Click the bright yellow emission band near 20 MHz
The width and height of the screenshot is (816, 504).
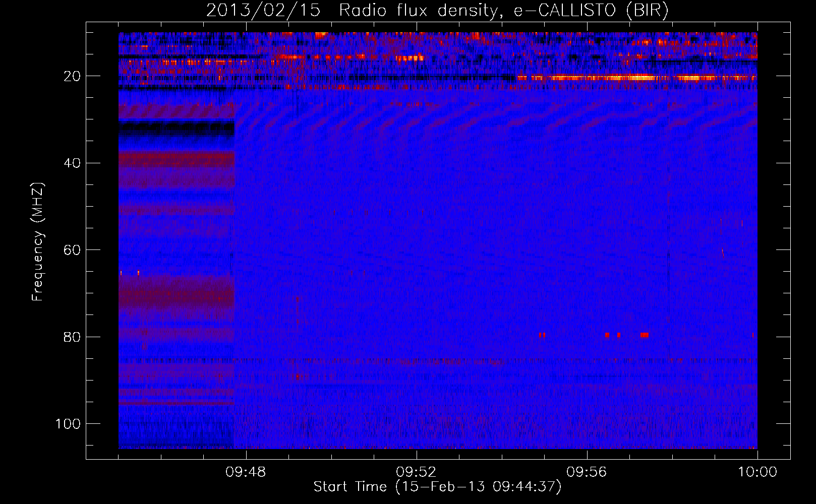[x=636, y=78]
